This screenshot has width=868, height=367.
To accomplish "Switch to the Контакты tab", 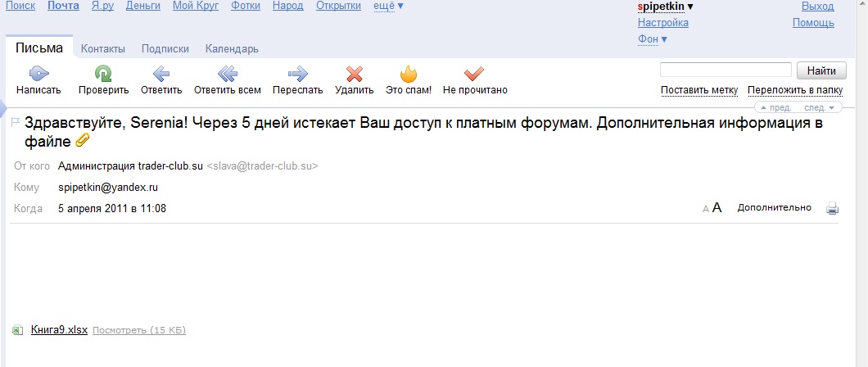I will point(103,48).
